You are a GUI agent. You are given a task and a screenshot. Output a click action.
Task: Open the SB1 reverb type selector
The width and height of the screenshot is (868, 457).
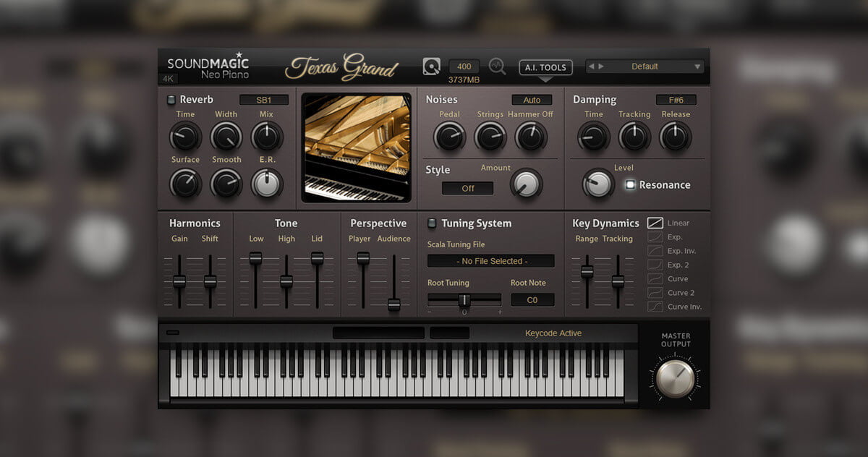click(264, 100)
